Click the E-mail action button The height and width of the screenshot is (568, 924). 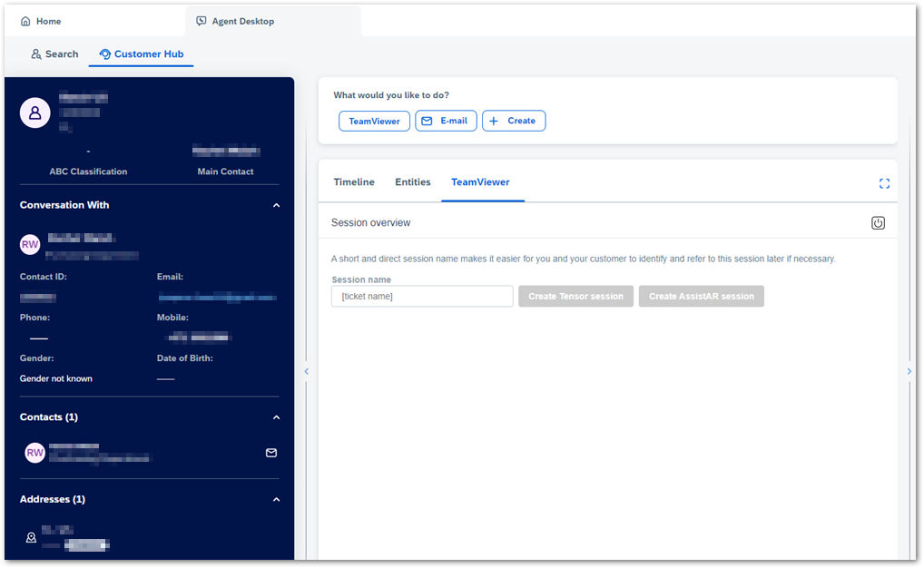pyautogui.click(x=446, y=121)
